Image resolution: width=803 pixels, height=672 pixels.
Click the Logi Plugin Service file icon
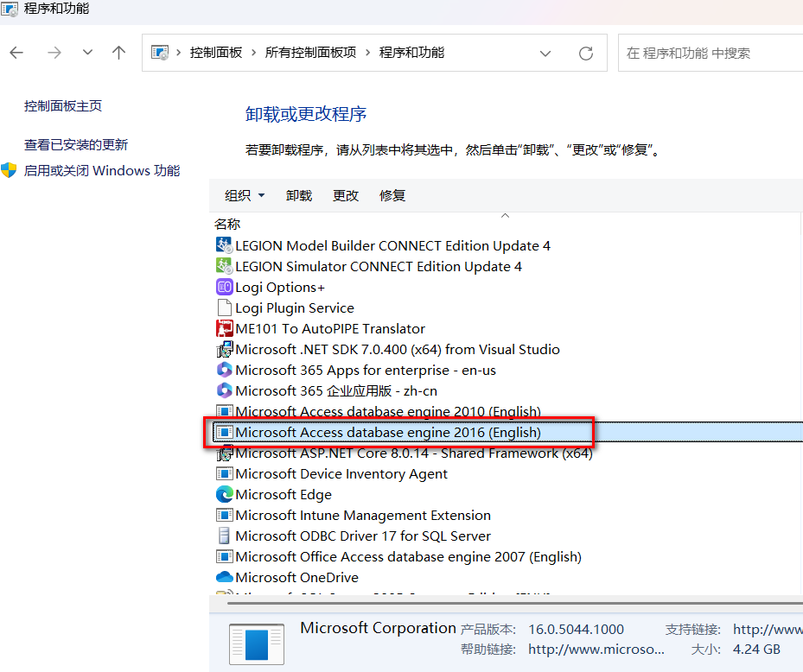tap(225, 307)
